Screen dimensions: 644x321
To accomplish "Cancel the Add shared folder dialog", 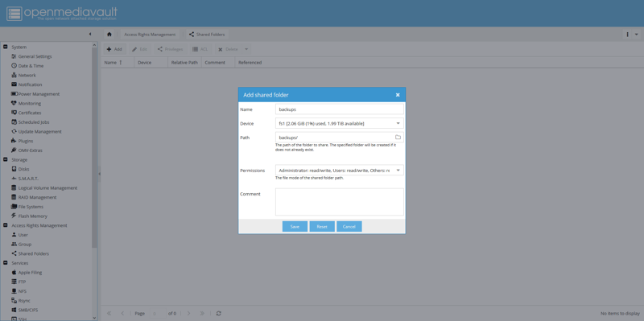I will pyautogui.click(x=349, y=227).
